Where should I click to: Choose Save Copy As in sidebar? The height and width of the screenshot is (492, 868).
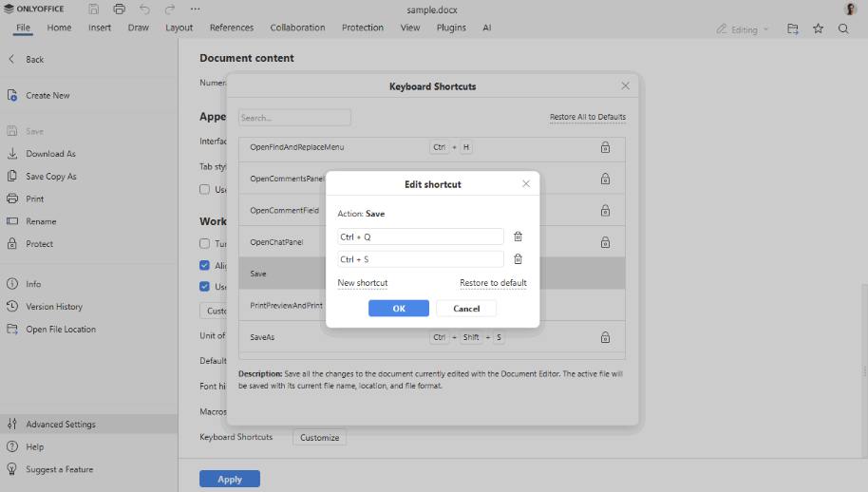pyautogui.click(x=88, y=177)
